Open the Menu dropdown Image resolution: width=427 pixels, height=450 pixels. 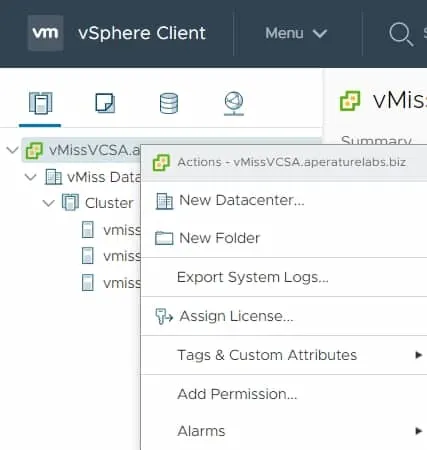[296, 33]
